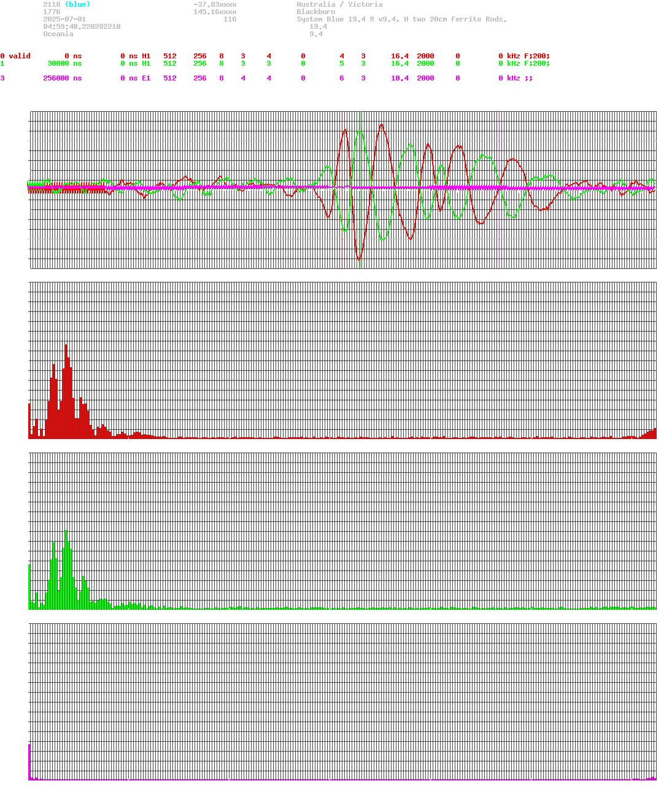
Task: Select the '19.4' version value below the description
Action: (318, 26)
